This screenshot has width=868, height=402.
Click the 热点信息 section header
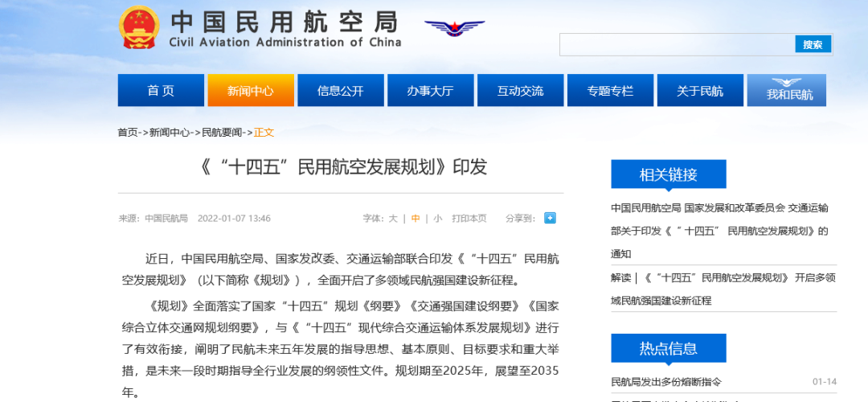click(x=668, y=348)
